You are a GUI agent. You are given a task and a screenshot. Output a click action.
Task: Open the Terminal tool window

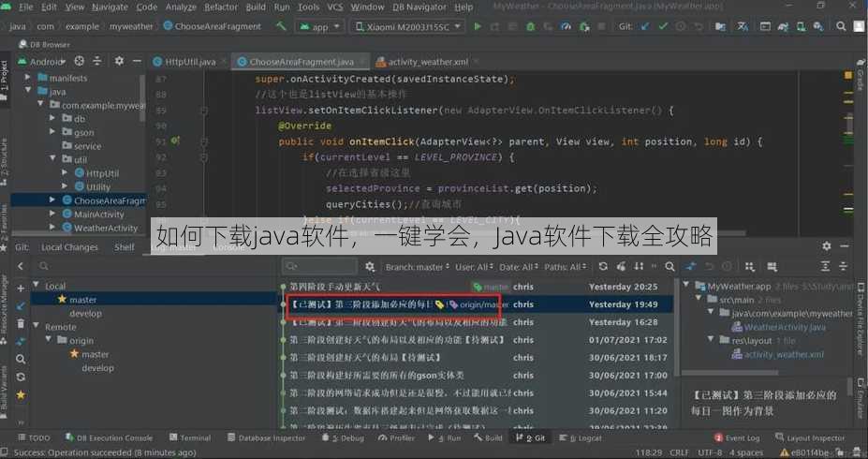[190, 437]
